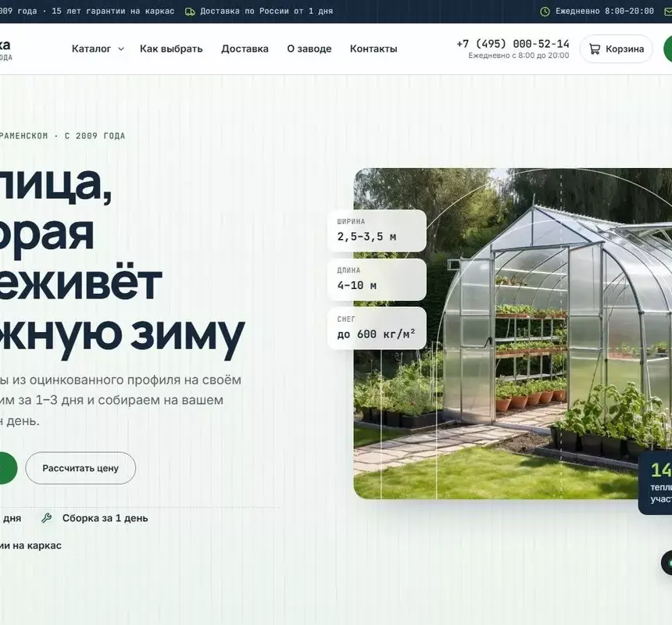672x625 pixels.
Task: Open the Корзина cart button
Action: (x=616, y=49)
